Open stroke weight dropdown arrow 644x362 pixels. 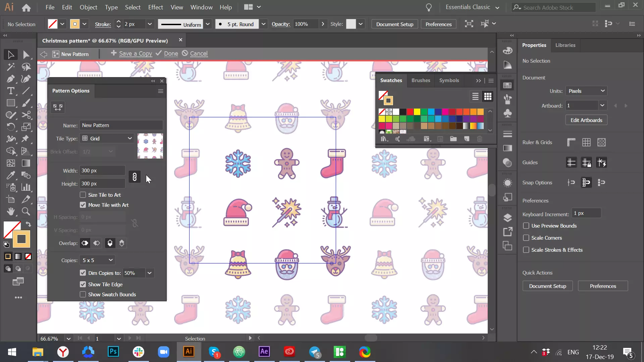pos(150,24)
